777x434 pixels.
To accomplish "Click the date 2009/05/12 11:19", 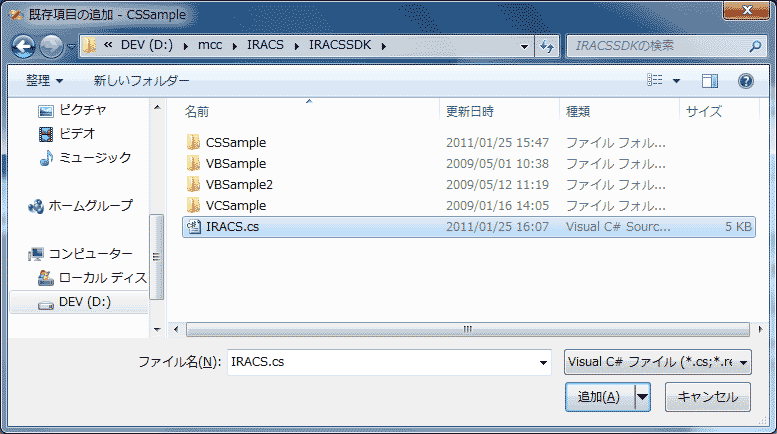I will [498, 185].
